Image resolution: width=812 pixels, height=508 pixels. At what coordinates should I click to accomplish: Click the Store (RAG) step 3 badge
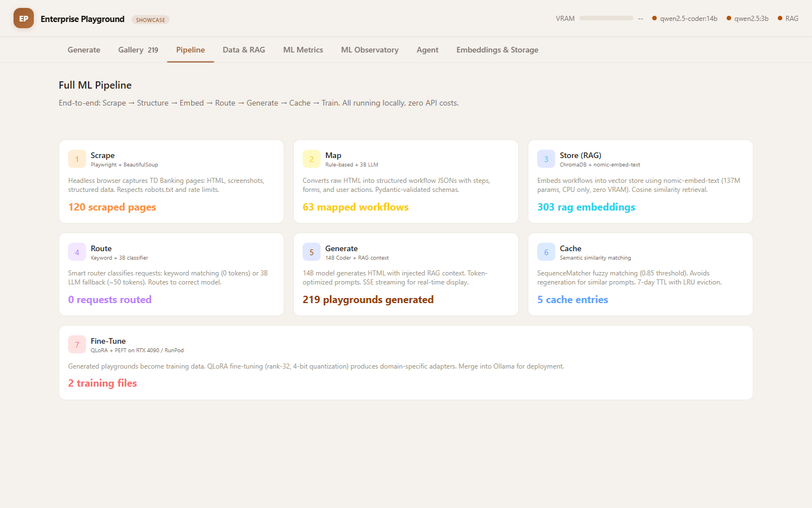[x=546, y=159]
